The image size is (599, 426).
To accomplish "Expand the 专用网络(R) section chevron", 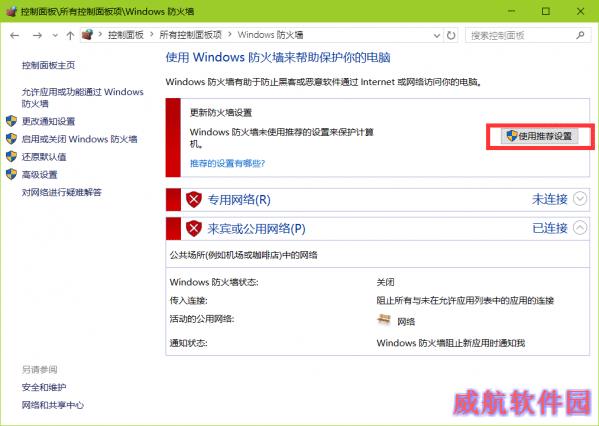I will tap(580, 199).
